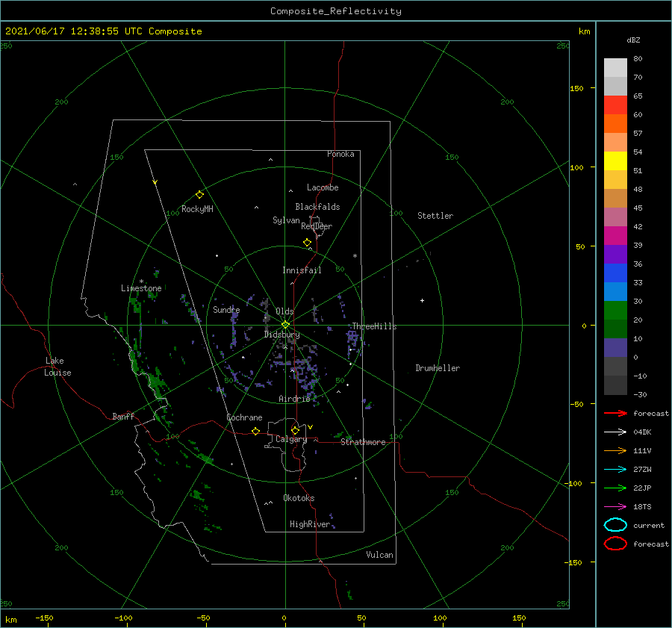Click the red forecast arrow in legend
The height and width of the screenshot is (628, 672).
615,413
